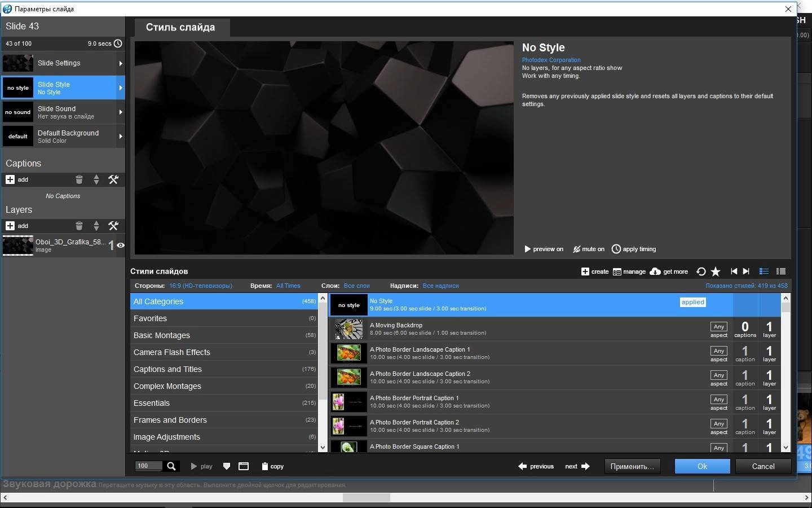Click Применить... button
812x508 pixels.
632,466
